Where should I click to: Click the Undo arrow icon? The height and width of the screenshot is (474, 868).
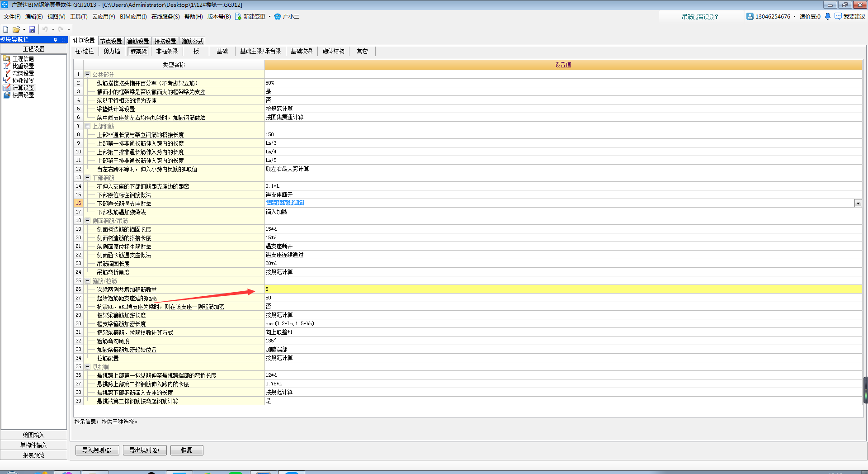click(x=45, y=29)
